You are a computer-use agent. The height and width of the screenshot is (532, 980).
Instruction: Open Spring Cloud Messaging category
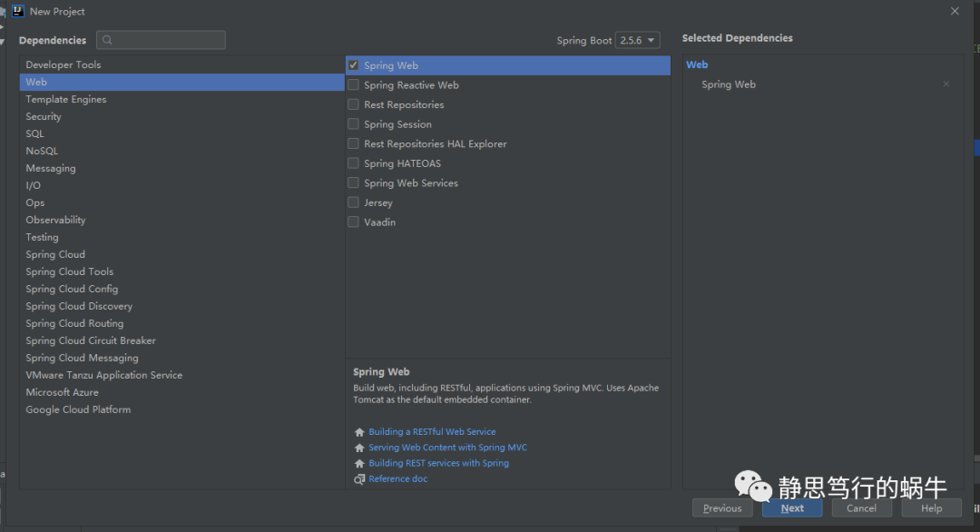point(181,359)
